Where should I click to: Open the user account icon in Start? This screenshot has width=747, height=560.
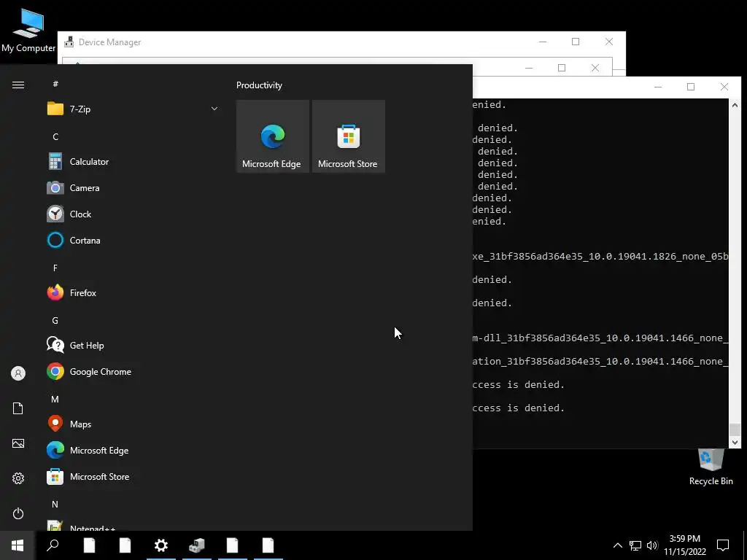18,373
